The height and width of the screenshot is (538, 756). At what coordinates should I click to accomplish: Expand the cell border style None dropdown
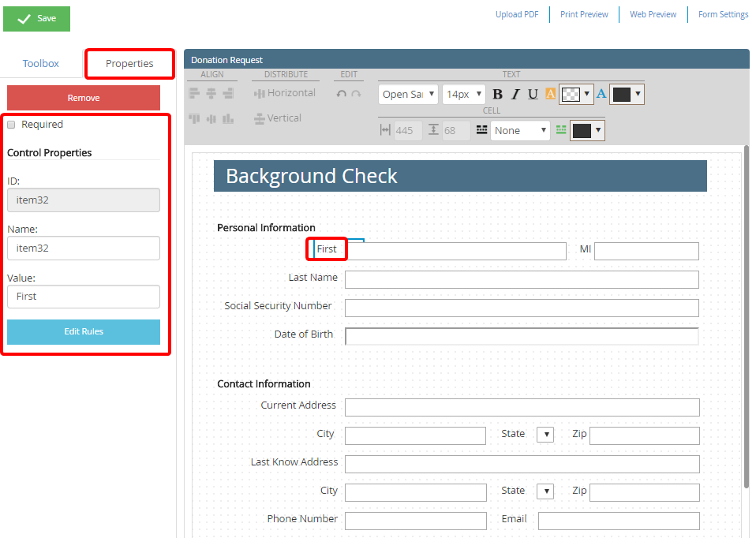520,131
